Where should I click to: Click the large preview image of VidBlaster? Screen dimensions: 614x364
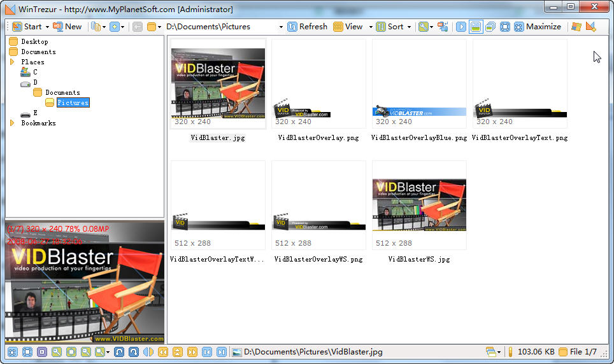point(85,282)
